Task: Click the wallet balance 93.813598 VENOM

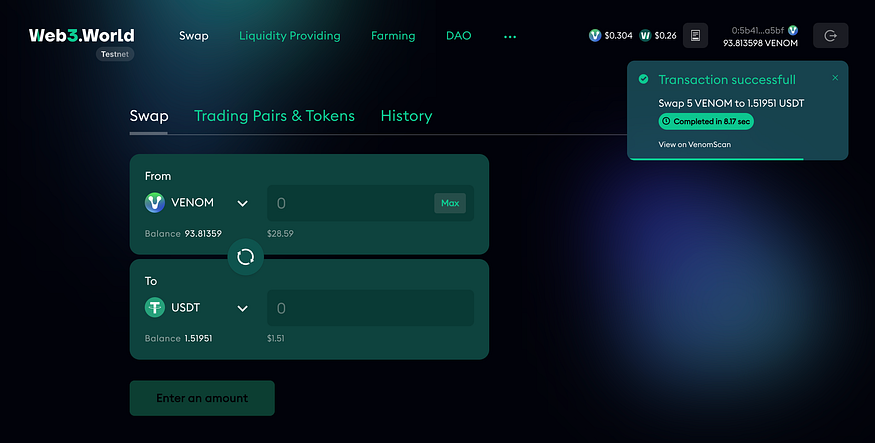Action: point(760,43)
